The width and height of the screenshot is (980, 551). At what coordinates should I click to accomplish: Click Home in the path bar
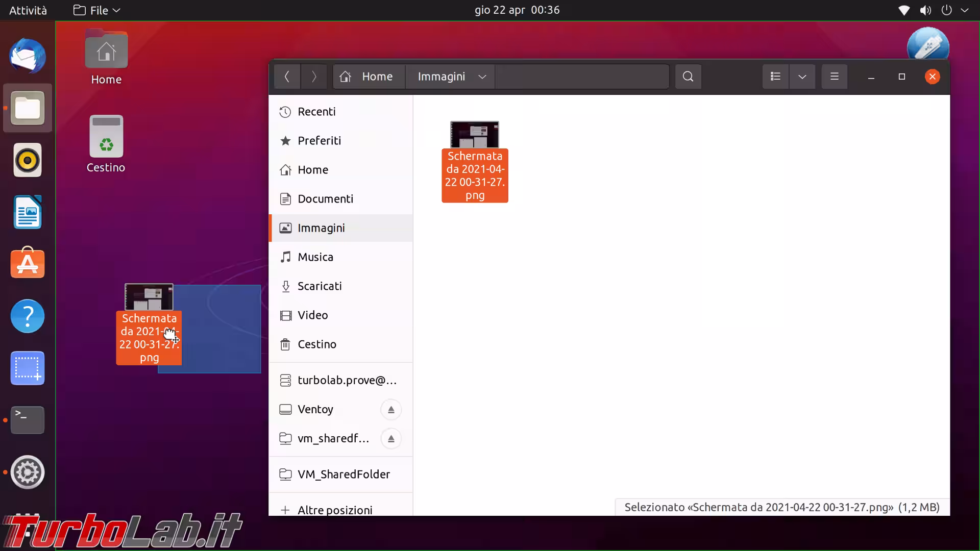(x=369, y=77)
